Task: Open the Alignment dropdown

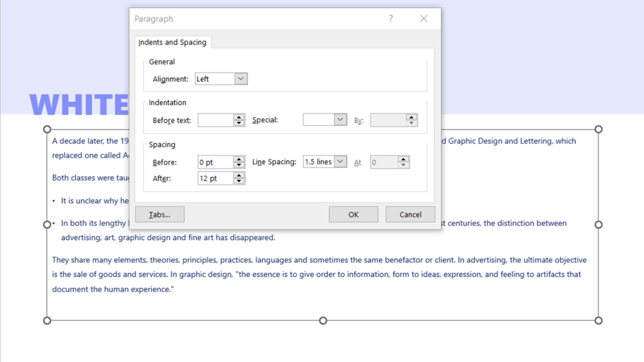Action: (x=241, y=79)
